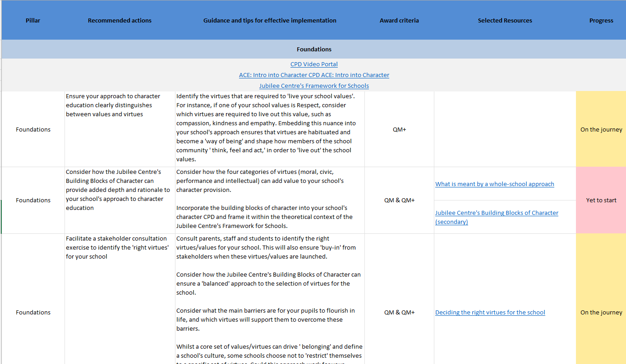The width and height of the screenshot is (626, 364).
Task: Open the CPD Video Portal link
Action: click(314, 64)
